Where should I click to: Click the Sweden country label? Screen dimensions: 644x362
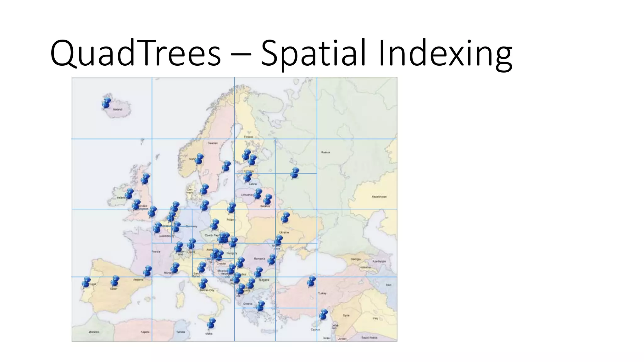[213, 143]
